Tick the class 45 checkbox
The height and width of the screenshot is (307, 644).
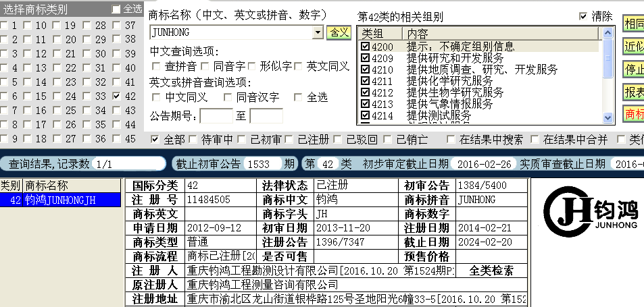pos(117,139)
